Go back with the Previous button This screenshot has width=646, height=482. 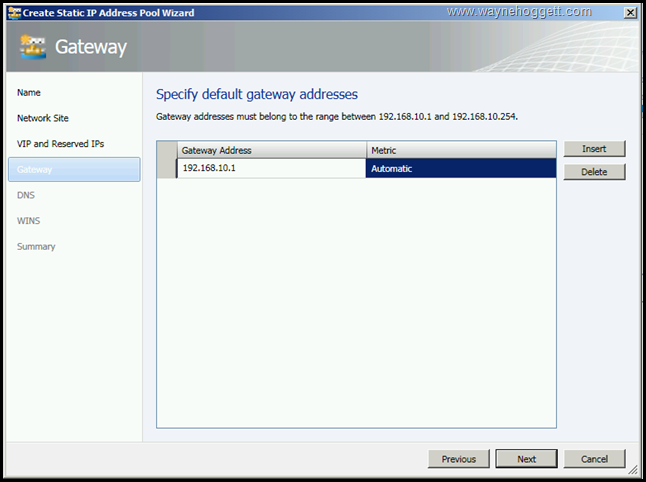pyautogui.click(x=459, y=459)
